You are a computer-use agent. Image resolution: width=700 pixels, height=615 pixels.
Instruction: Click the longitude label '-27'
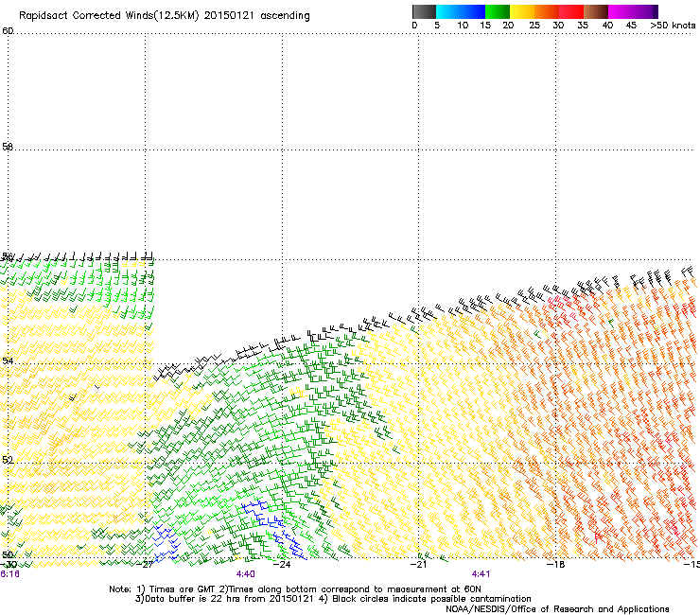click(x=145, y=565)
